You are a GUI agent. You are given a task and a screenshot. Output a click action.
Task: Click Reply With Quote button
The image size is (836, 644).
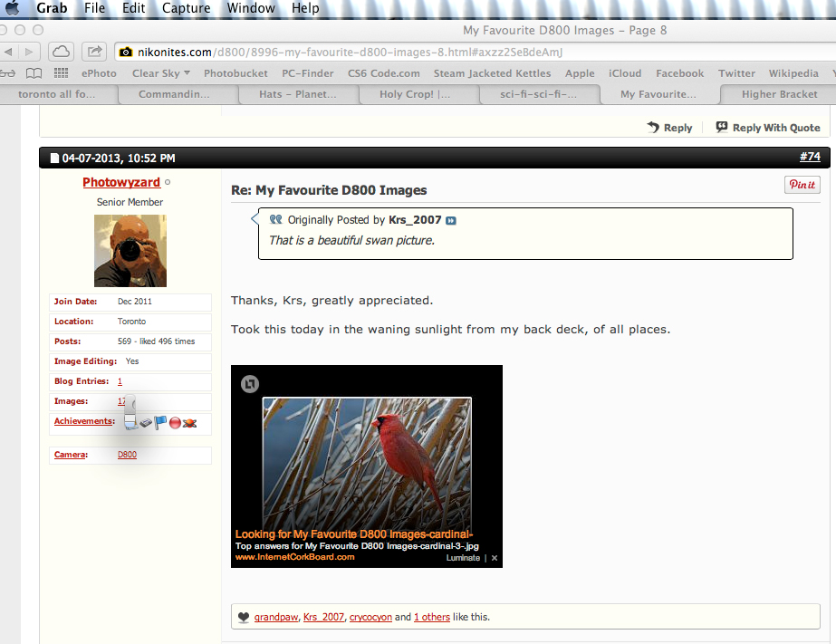(x=768, y=128)
